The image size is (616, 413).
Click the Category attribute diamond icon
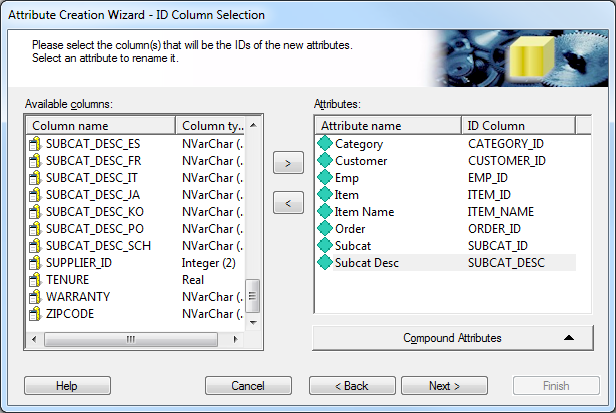coord(325,144)
